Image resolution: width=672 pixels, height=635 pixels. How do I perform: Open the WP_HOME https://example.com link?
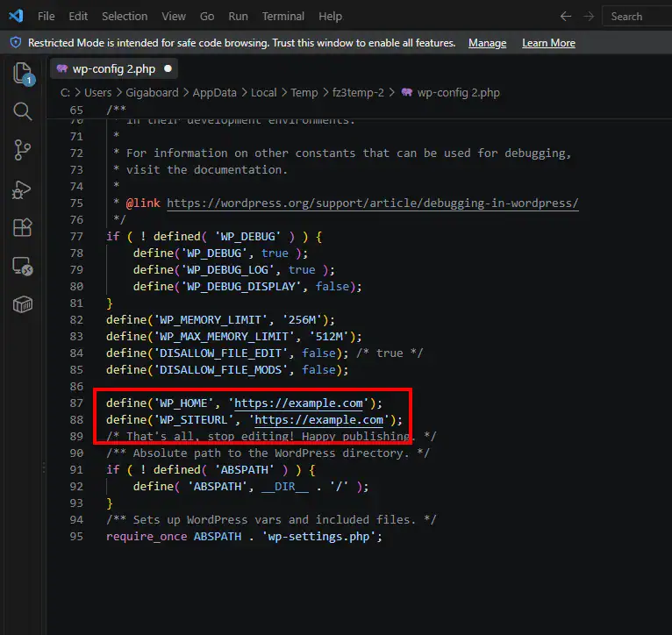pyautogui.click(x=298, y=403)
